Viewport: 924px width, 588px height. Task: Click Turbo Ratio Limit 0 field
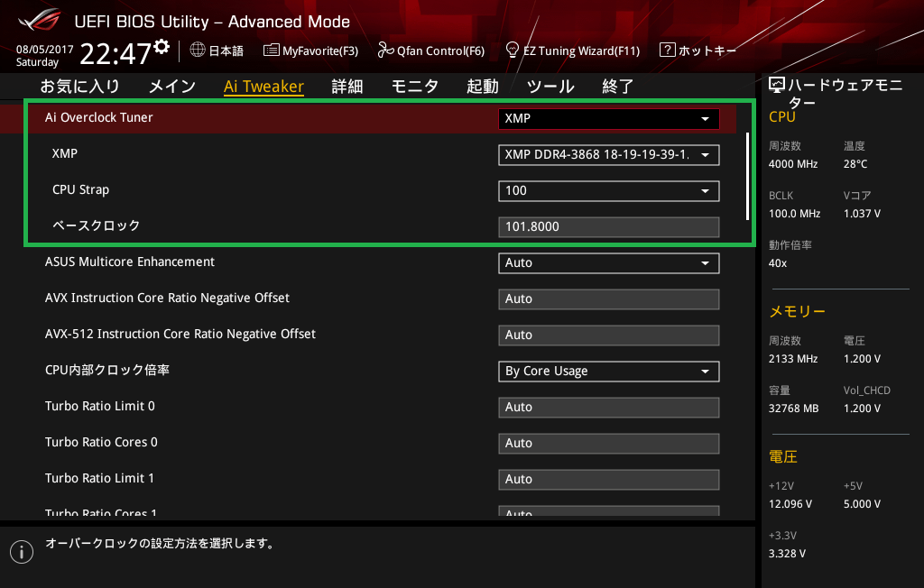[x=609, y=407]
